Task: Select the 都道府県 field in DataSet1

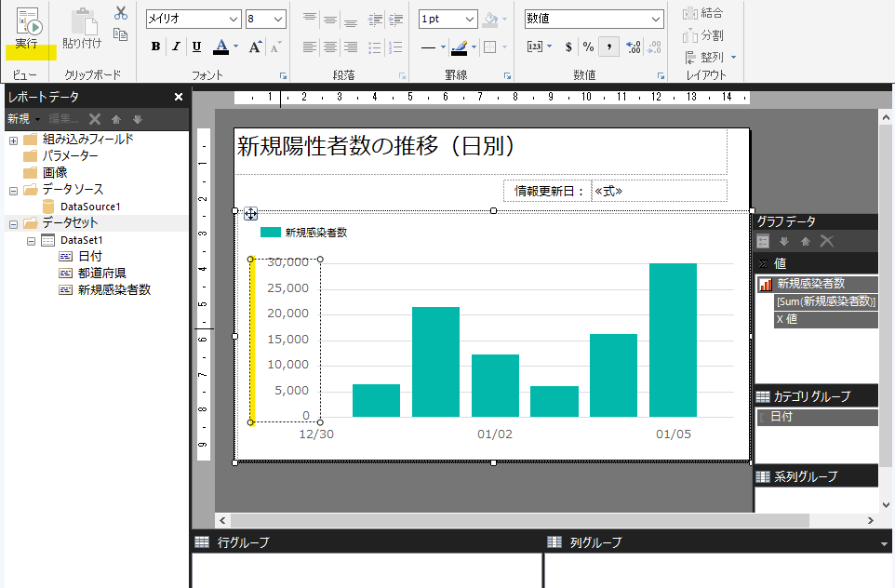Action: point(102,273)
